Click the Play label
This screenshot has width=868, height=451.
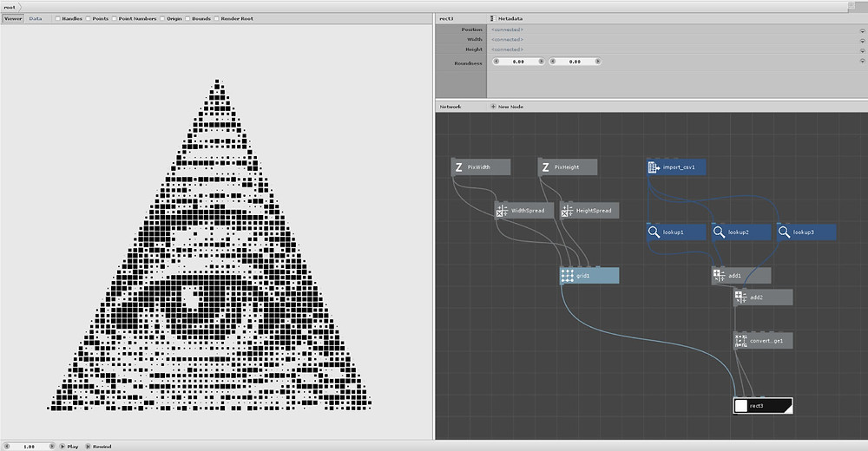(73, 446)
